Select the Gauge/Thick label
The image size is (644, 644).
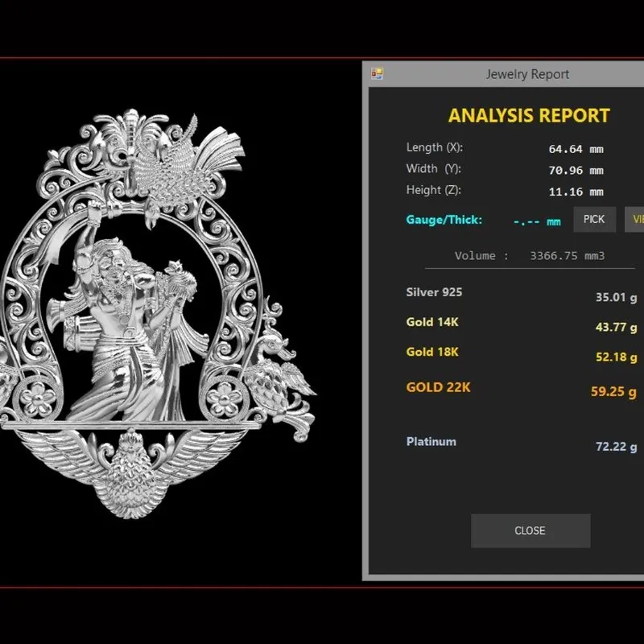click(444, 220)
